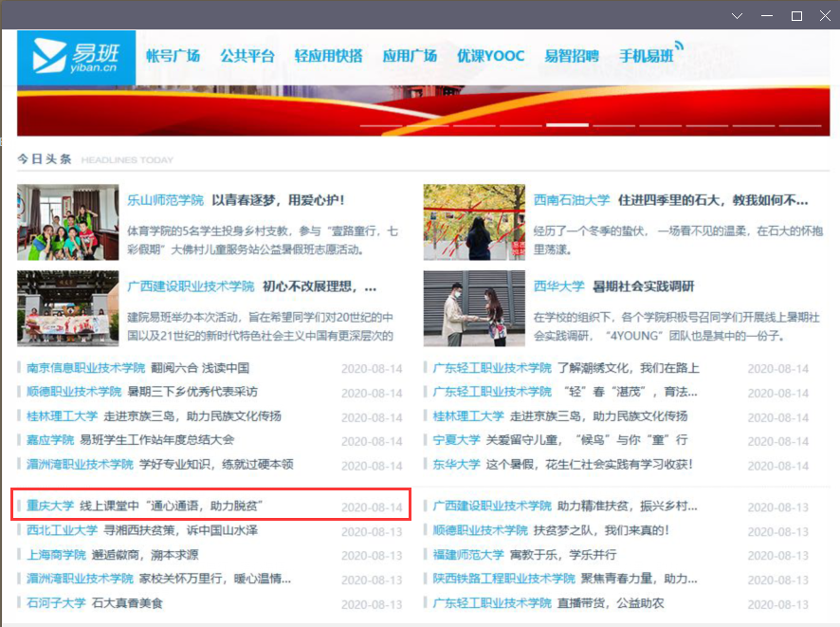Open article 易班学生工作站年度总结大会
This screenshot has width=840, height=627.
[157, 440]
